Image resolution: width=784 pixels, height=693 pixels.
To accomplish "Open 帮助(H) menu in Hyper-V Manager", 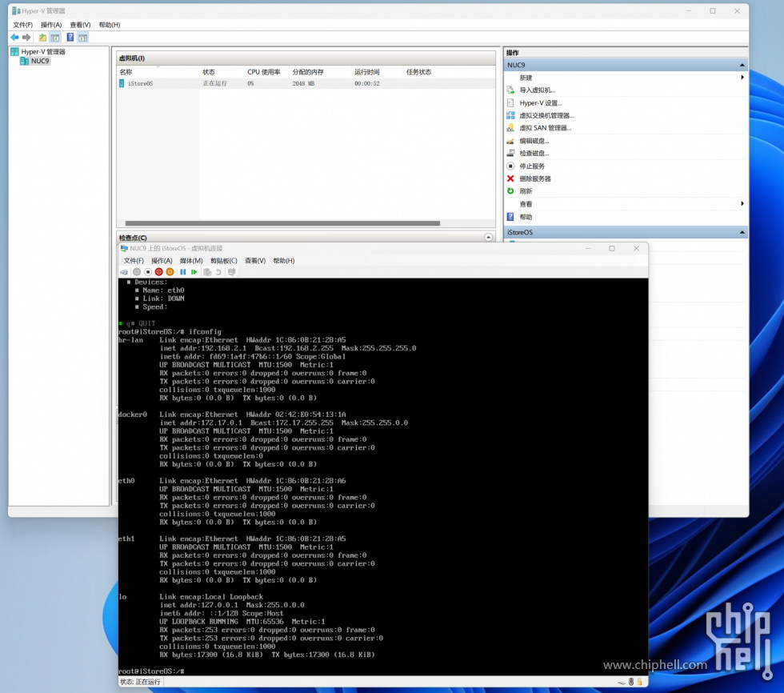I will tap(110, 25).
